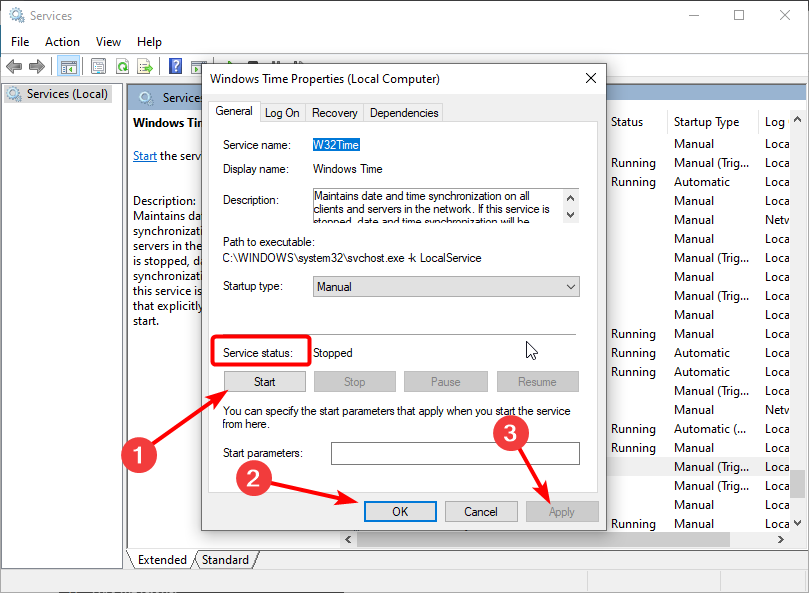Switch to the Log On tab

point(282,113)
